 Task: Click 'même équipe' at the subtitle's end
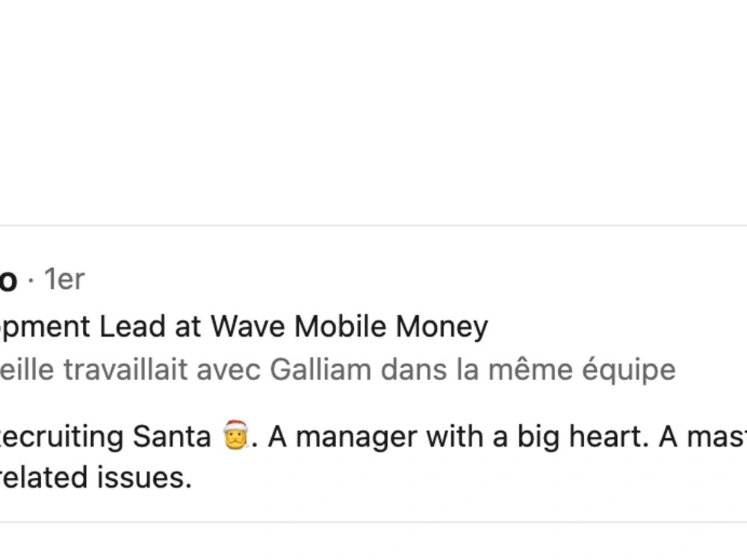582,370
